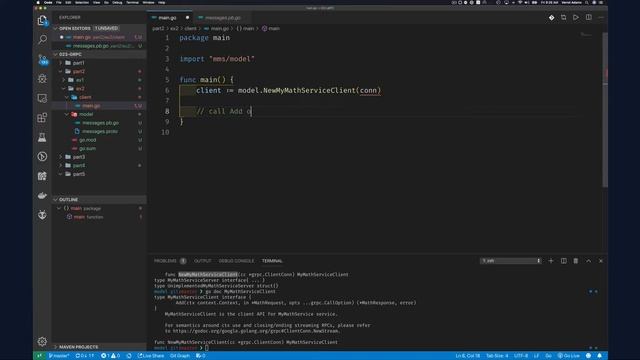640x360 pixels.
Task: Collapse the Open Editors section
Action: 99,28
